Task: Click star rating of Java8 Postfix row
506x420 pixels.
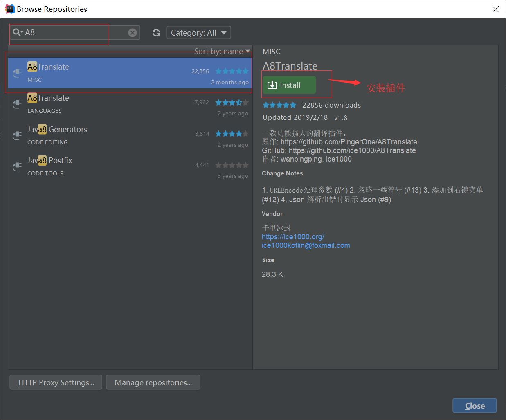Action: pos(232,165)
